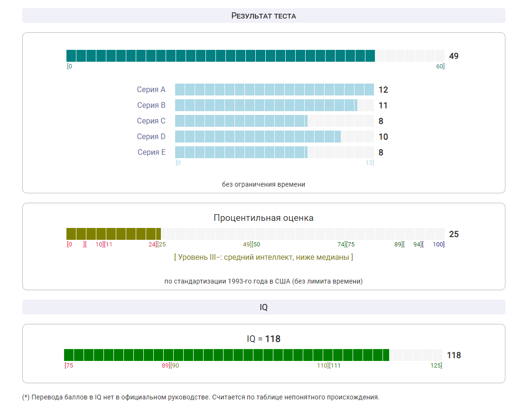532x407 pixels.
Task: Select the 'Серия A' label
Action: point(151,90)
